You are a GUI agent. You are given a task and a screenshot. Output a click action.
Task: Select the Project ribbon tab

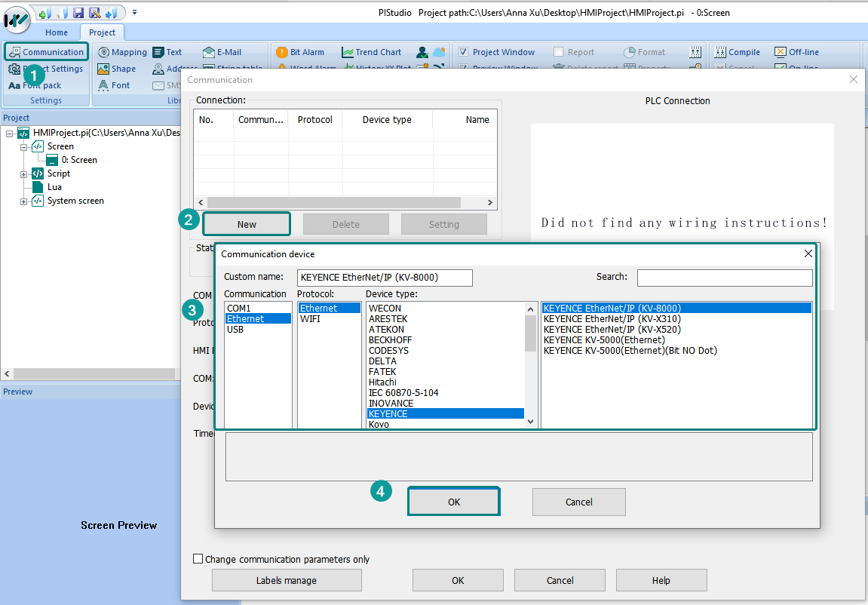[103, 32]
